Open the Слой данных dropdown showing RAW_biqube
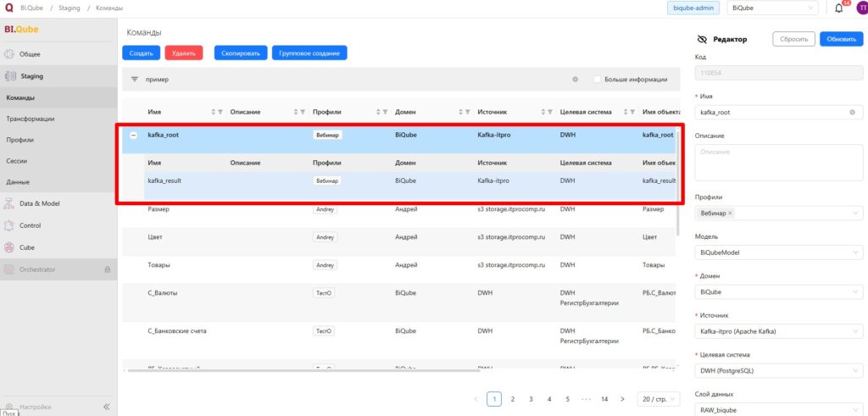Screen dimensions: 868x416 pos(779,410)
